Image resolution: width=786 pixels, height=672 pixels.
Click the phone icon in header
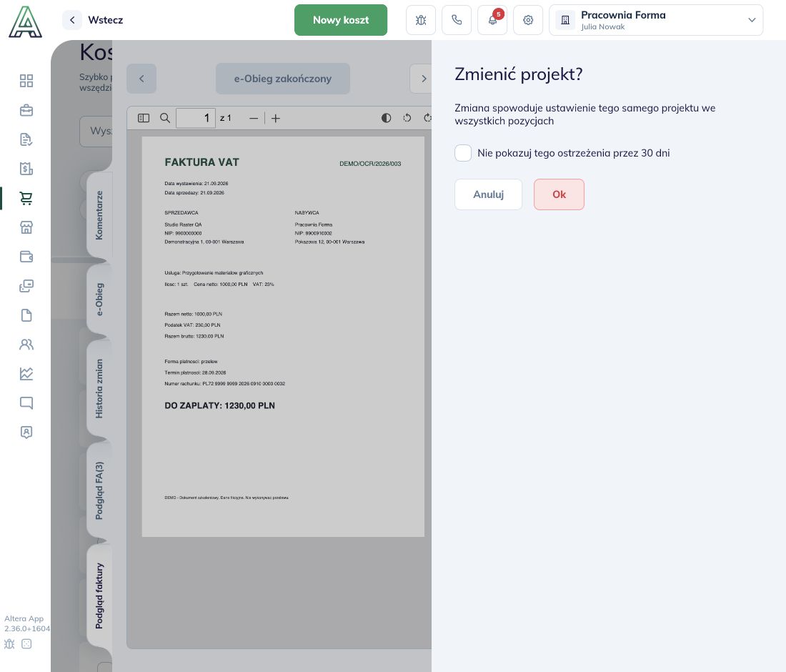point(457,20)
